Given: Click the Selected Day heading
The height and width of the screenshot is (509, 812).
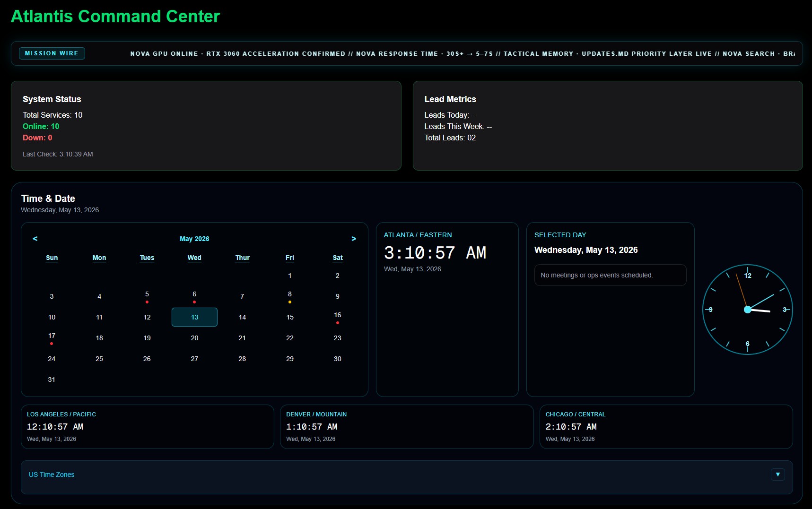Looking at the screenshot, I should coord(560,235).
